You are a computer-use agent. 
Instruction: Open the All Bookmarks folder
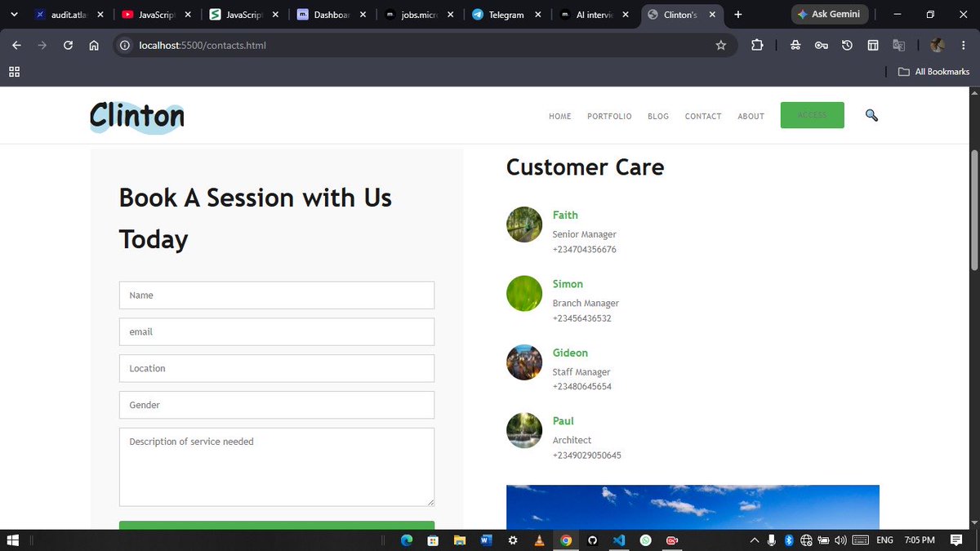coord(933,72)
